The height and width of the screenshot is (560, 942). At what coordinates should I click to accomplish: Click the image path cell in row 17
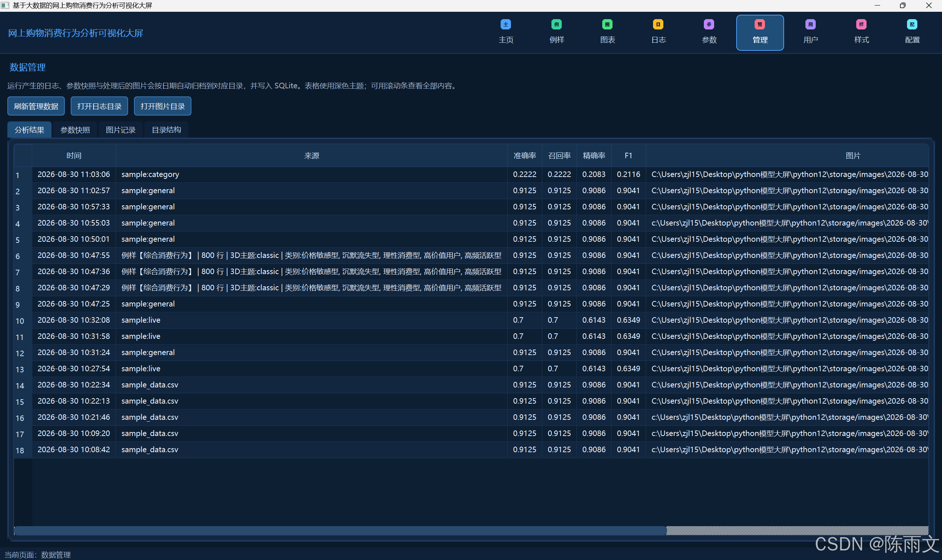(x=787, y=433)
